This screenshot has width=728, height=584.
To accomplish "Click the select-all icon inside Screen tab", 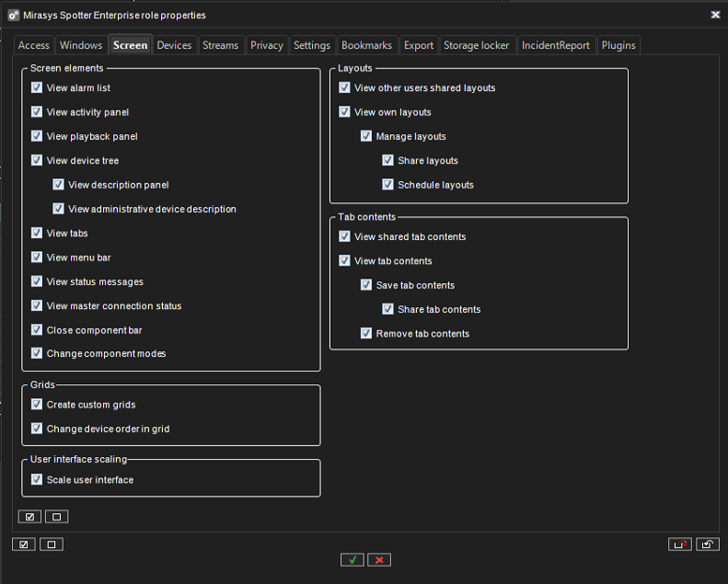I will click(x=29, y=516).
